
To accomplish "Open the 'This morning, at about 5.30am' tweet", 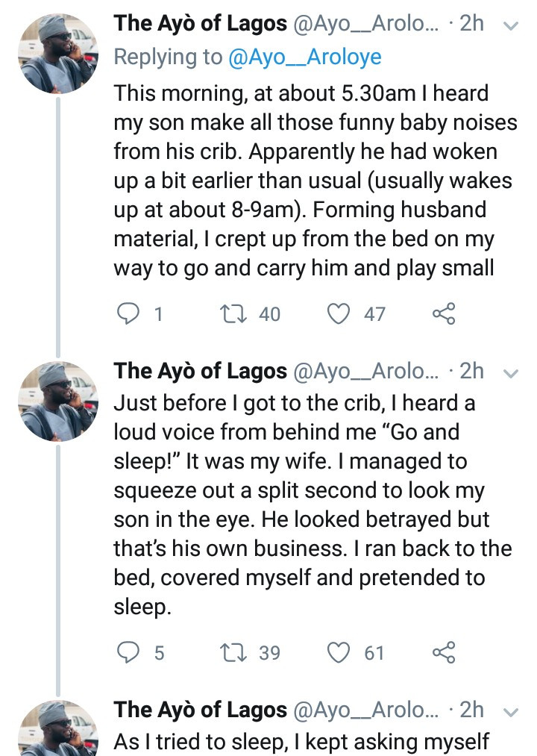I will point(315,181).
